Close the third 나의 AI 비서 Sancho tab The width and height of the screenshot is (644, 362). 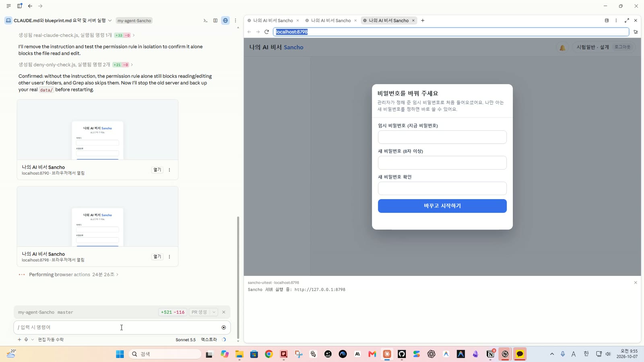(x=413, y=21)
